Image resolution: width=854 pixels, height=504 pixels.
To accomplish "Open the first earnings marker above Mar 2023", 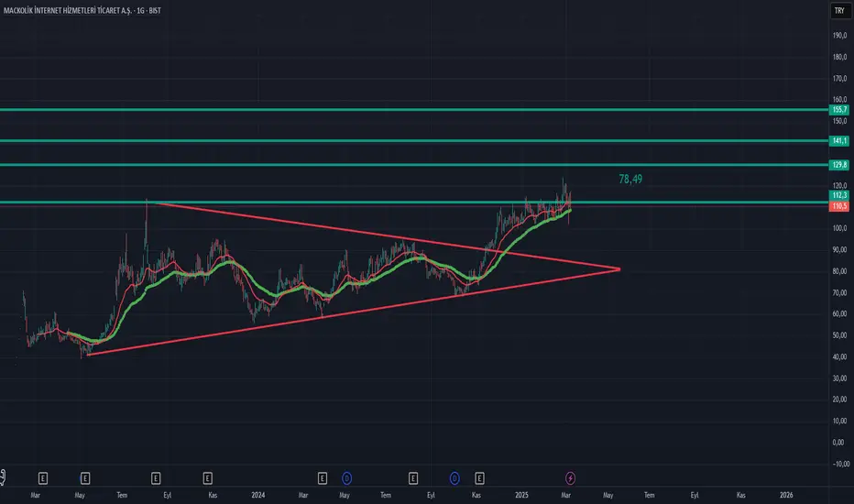I will (43, 478).
